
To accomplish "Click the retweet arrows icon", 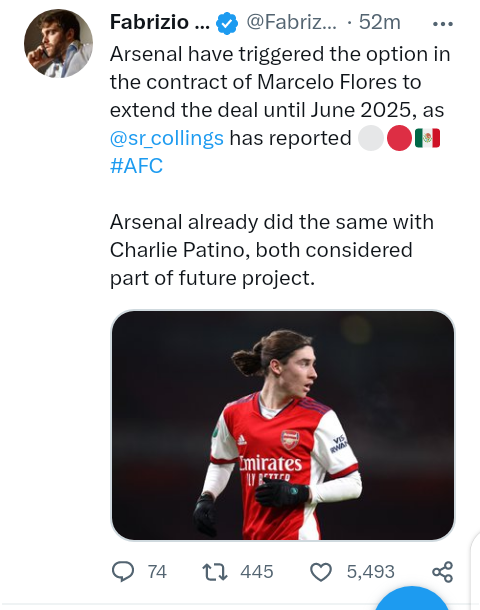I will (x=215, y=572).
